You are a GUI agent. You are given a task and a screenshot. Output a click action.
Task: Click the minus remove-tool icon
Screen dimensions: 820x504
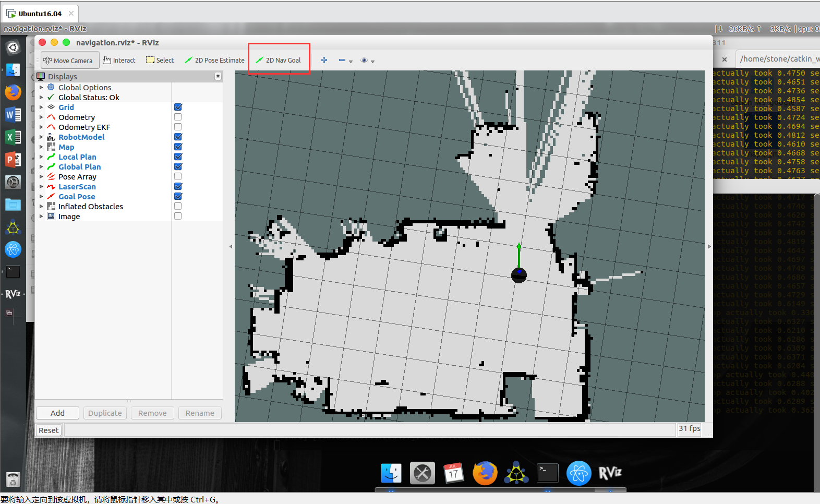pyautogui.click(x=342, y=60)
